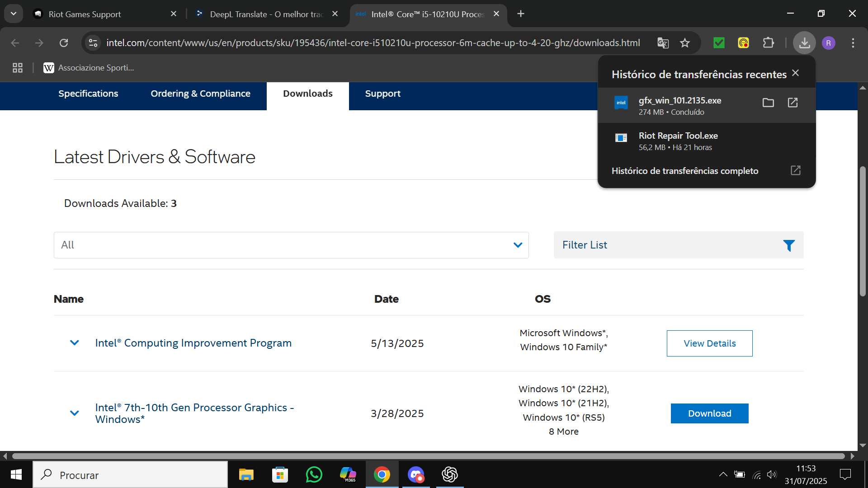Click the Procurar taskbar search box
Screen dimensions: 868x488
[130, 475]
